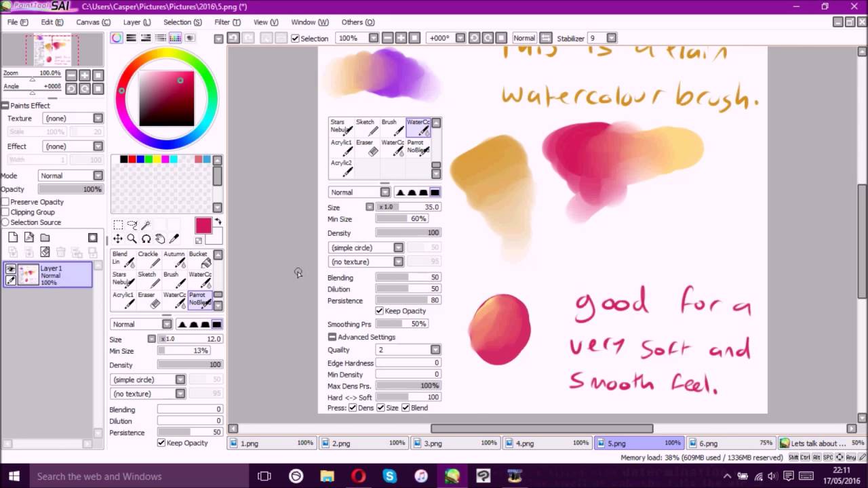Viewport: 868px width, 488px height.
Task: Flip the view horizontally in top toolbar
Action: [545, 38]
